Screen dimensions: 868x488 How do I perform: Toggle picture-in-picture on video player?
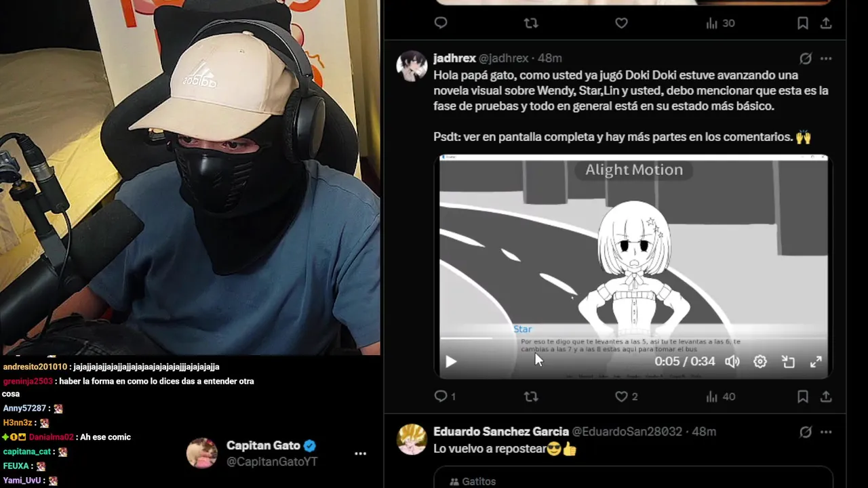(x=788, y=362)
